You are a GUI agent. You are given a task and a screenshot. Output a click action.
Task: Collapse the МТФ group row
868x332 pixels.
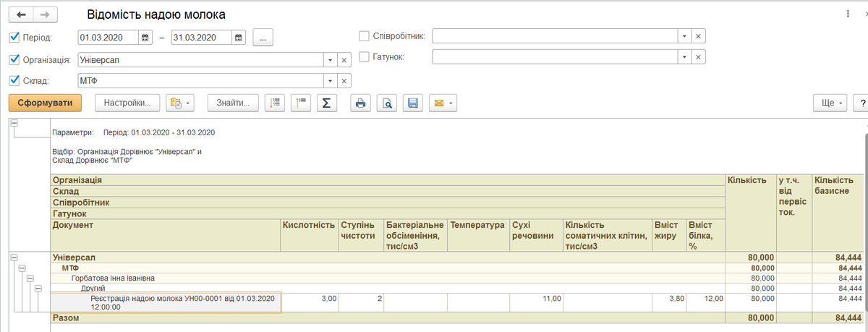(x=22, y=268)
